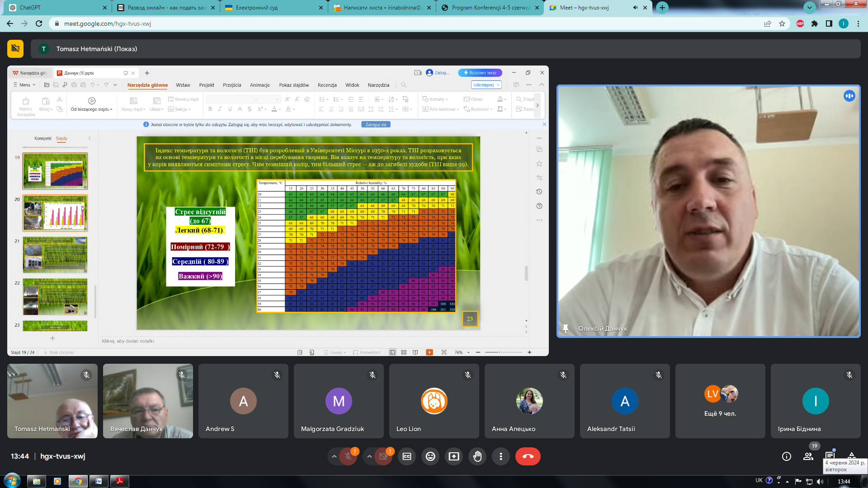The height and width of the screenshot is (488, 868).
Task: Open Word from the Windows taskbar
Action: tap(99, 481)
